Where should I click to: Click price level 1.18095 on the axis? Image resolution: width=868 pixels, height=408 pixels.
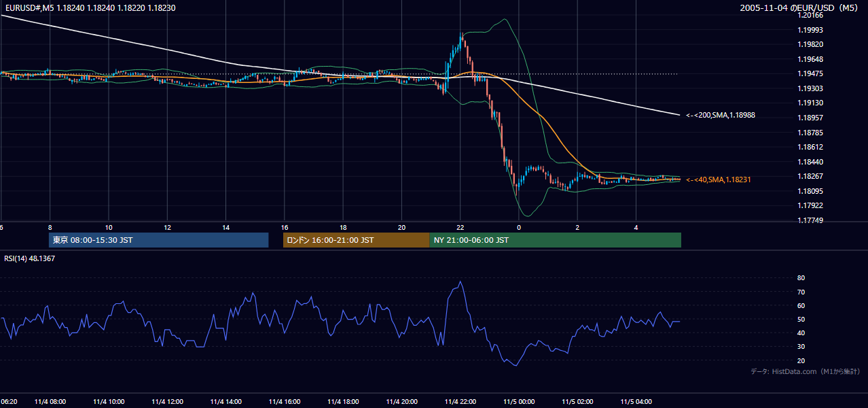tap(810, 191)
